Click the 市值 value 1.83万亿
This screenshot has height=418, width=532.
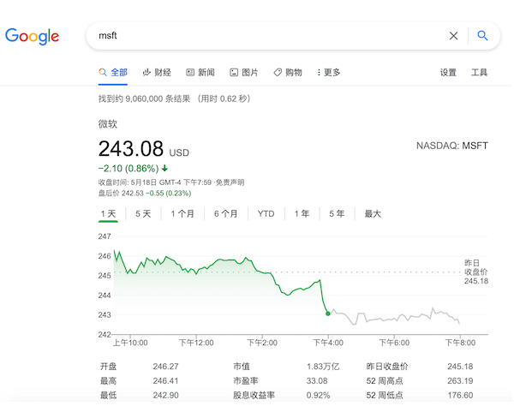323,367
